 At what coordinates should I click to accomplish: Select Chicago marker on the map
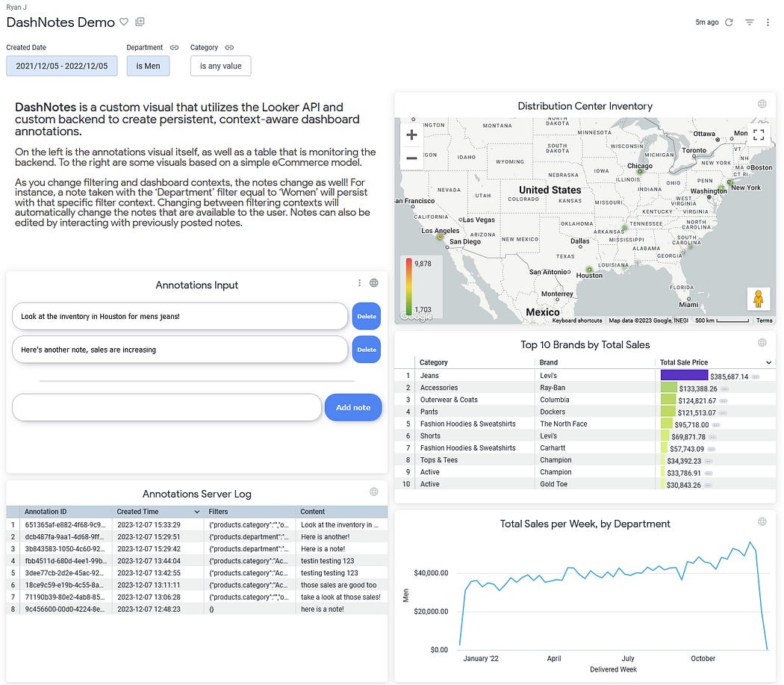click(x=639, y=172)
